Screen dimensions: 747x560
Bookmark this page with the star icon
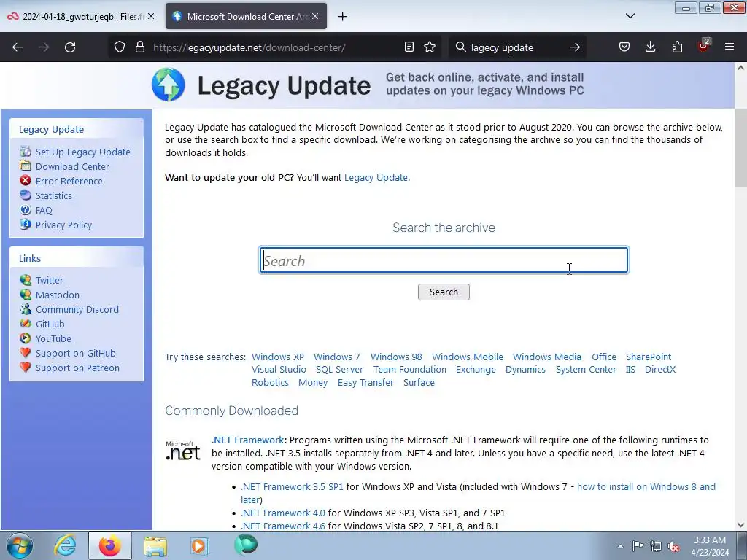pyautogui.click(x=430, y=47)
